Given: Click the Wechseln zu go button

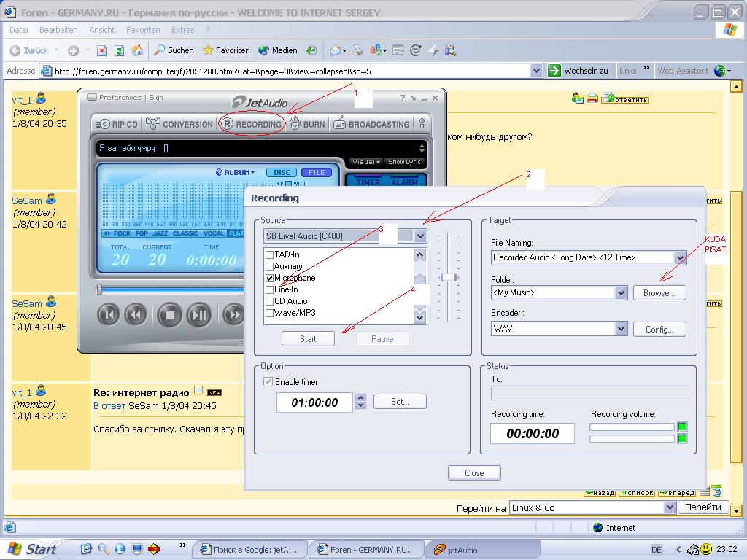Looking at the screenshot, I should pyautogui.click(x=578, y=71).
